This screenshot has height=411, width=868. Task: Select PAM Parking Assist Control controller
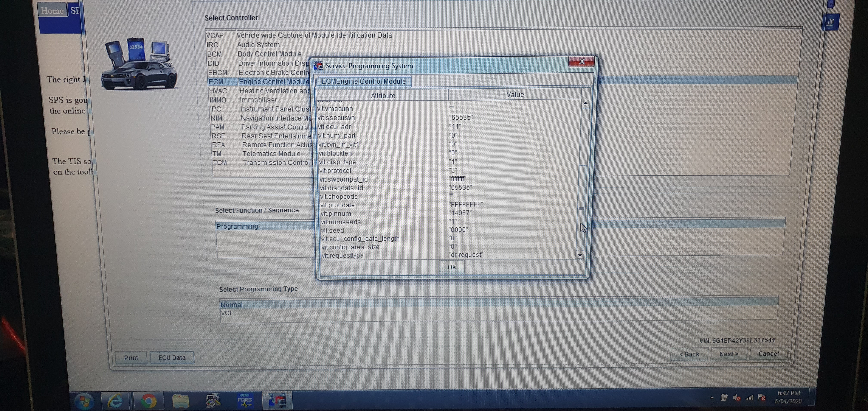point(261,127)
